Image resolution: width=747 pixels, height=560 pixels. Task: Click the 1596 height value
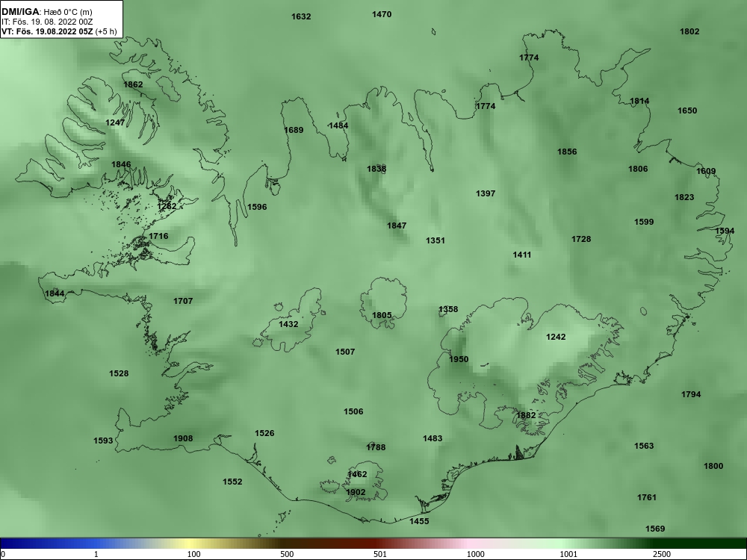point(257,207)
